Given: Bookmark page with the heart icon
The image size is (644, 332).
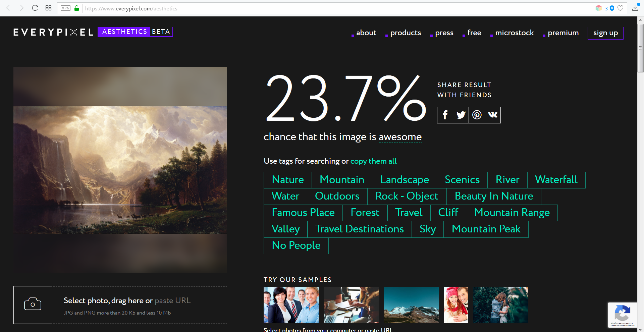Looking at the screenshot, I should click(621, 8).
